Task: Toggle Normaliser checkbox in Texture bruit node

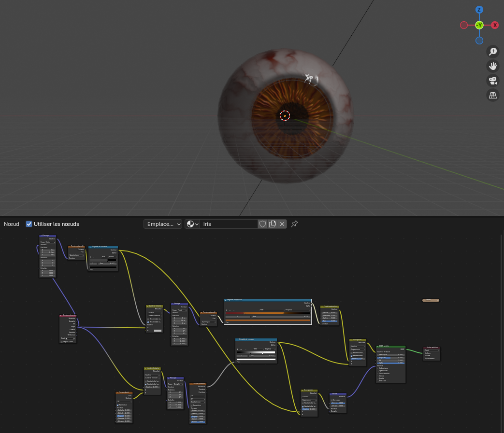Action: click(117, 405)
